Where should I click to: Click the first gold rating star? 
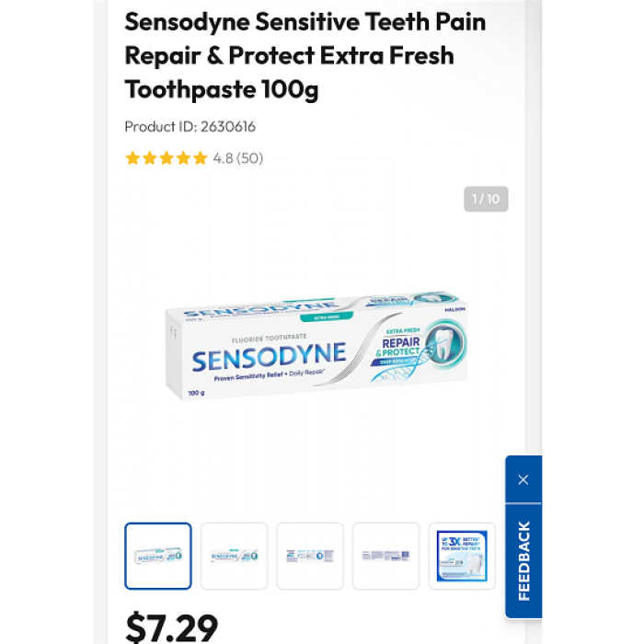(132, 158)
